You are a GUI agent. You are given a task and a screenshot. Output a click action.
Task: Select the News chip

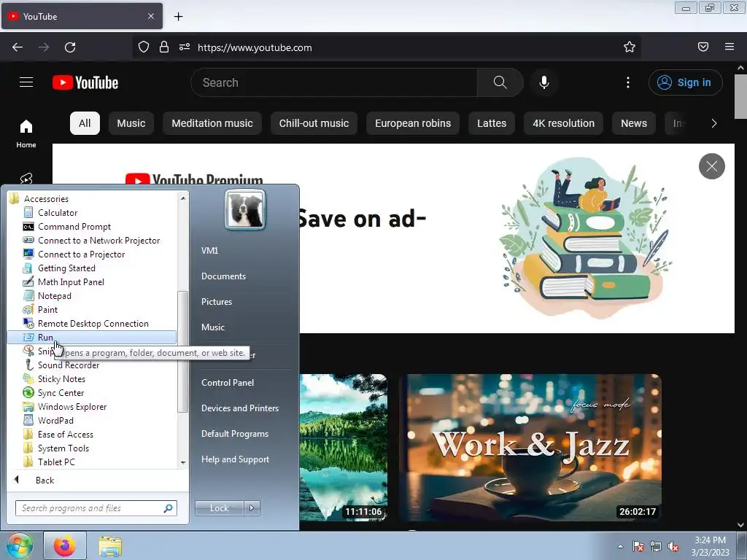(634, 123)
